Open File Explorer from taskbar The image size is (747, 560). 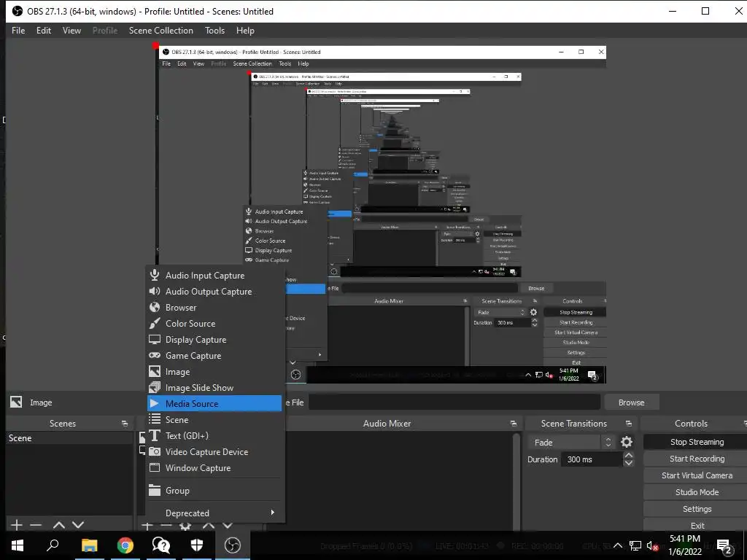[x=89, y=545]
